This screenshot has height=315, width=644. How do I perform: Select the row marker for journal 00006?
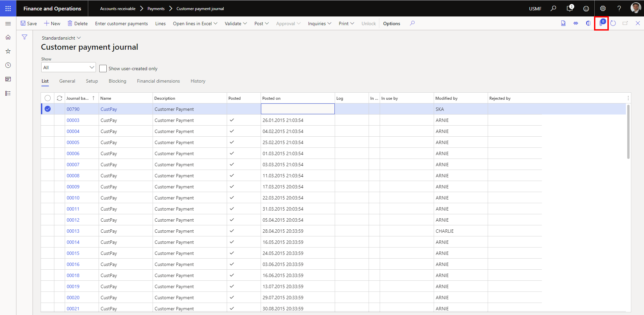[48, 153]
